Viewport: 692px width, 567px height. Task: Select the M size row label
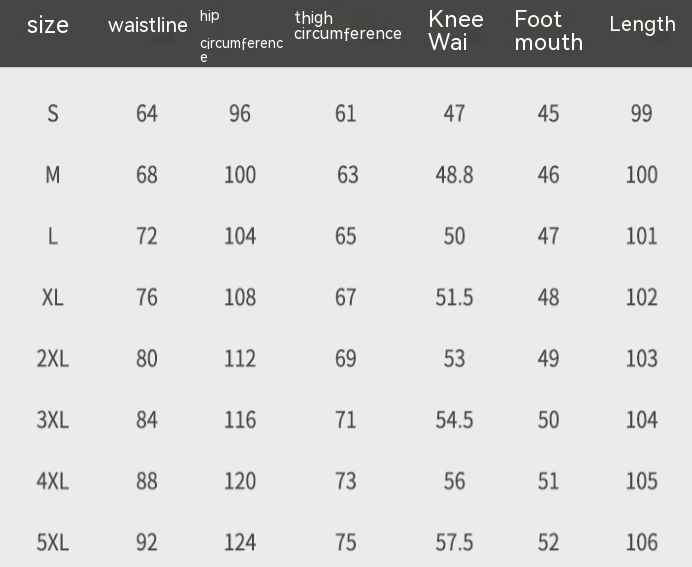[x=53, y=175]
